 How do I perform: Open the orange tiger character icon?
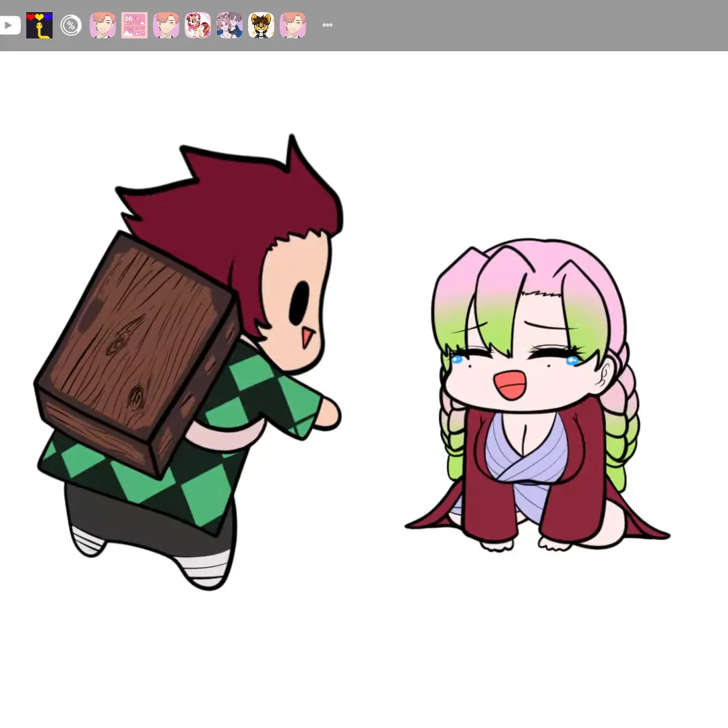pos(261,26)
